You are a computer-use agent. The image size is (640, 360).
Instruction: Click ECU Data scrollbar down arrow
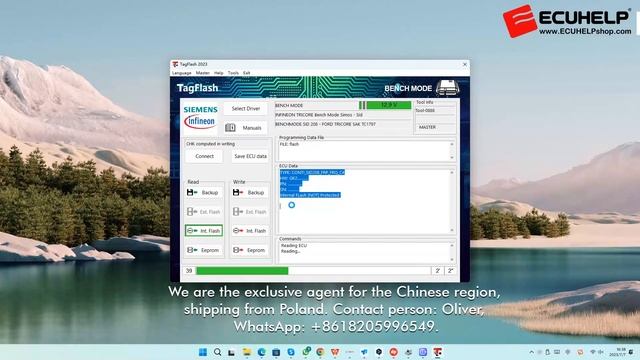(x=452, y=231)
